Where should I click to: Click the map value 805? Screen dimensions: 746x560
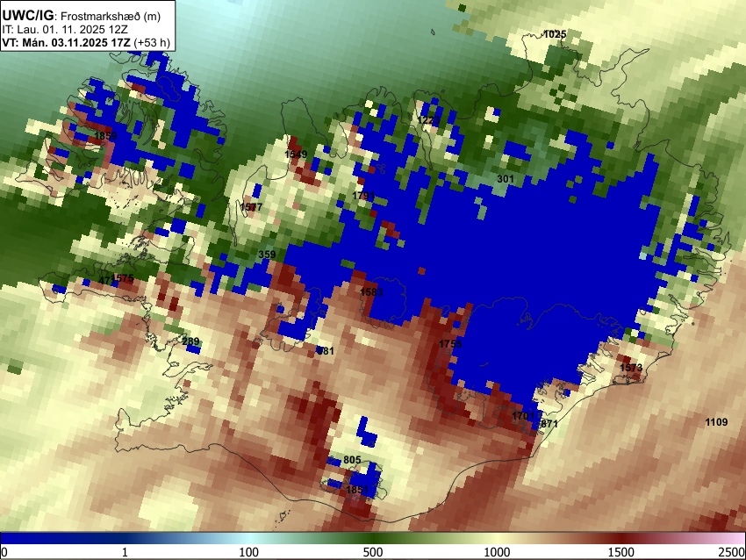352,460
